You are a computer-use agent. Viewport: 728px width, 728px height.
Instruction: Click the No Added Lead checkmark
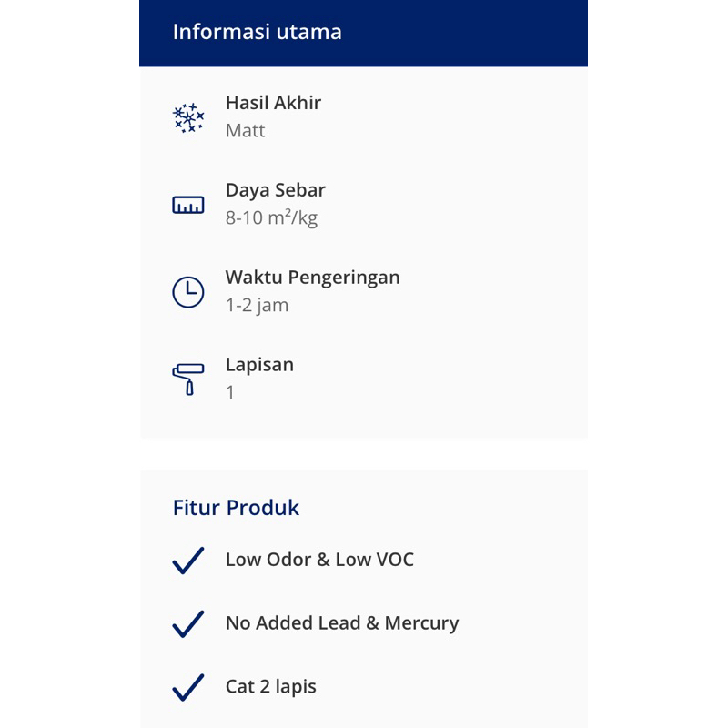(188, 624)
